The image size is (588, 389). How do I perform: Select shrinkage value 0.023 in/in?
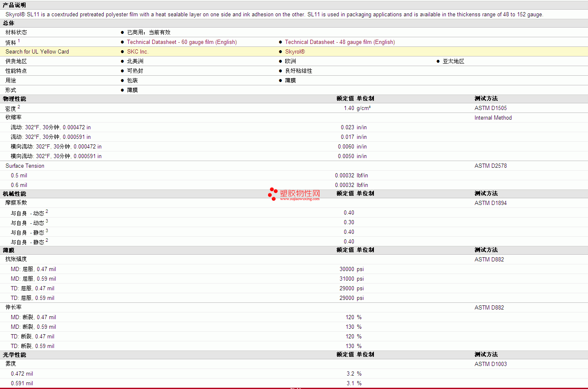coord(353,127)
